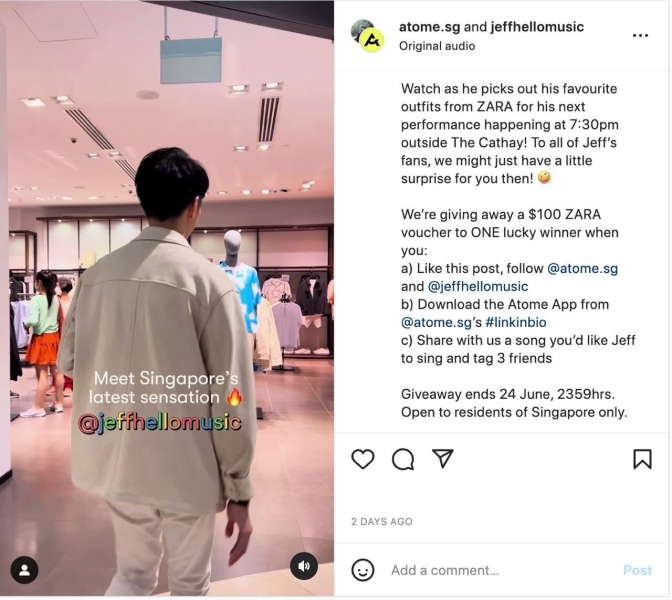
Task: Save the post with the bookmark icon
Action: tap(643, 459)
